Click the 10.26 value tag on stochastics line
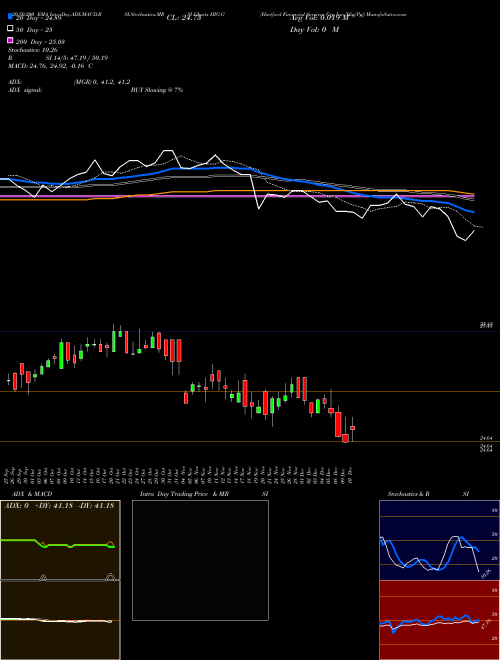Screen dimensions: 500x660 [486, 574]
